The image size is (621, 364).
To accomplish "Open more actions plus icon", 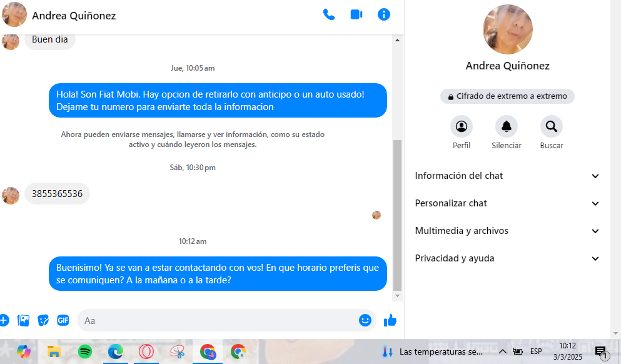I will (4, 320).
